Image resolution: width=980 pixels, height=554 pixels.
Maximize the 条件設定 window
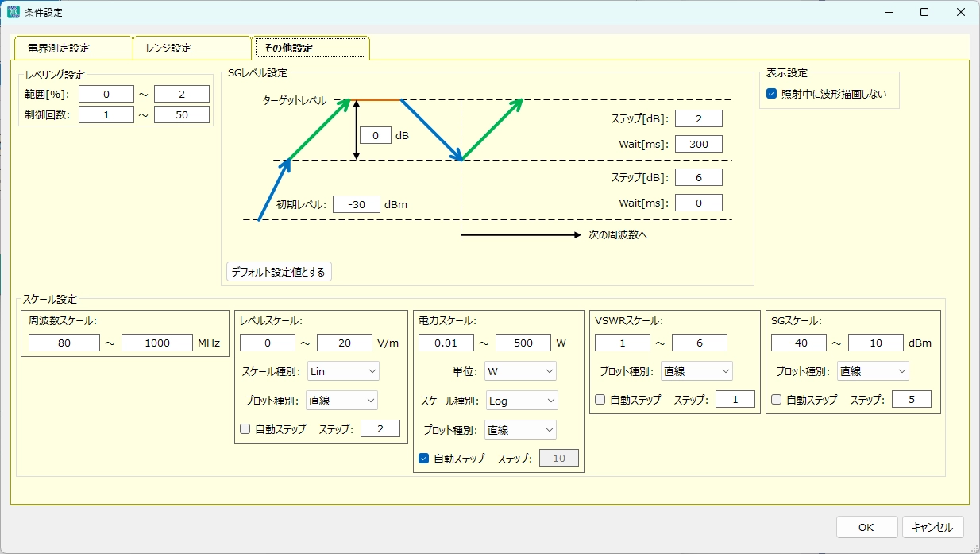[924, 12]
